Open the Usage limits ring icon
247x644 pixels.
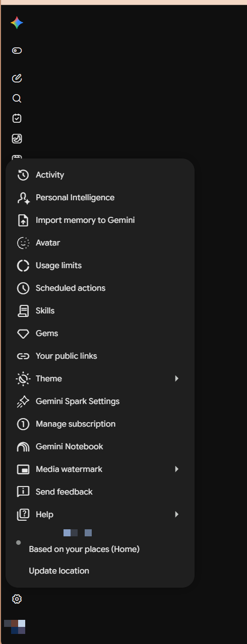(x=23, y=266)
